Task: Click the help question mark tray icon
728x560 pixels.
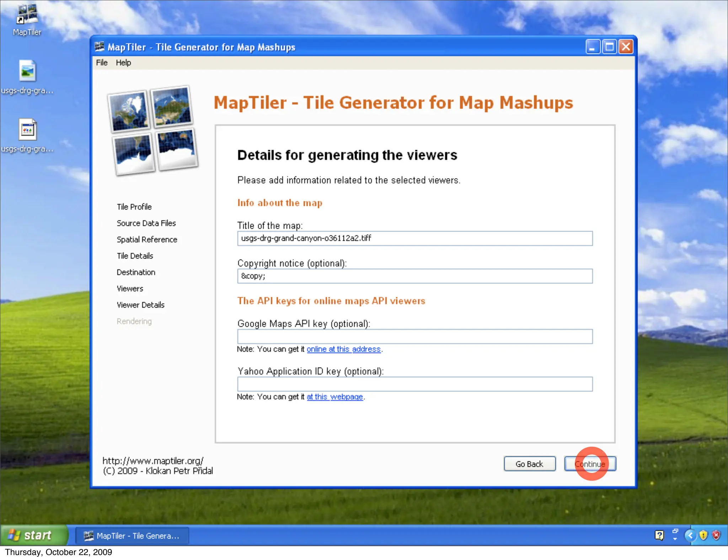Action: [659, 535]
